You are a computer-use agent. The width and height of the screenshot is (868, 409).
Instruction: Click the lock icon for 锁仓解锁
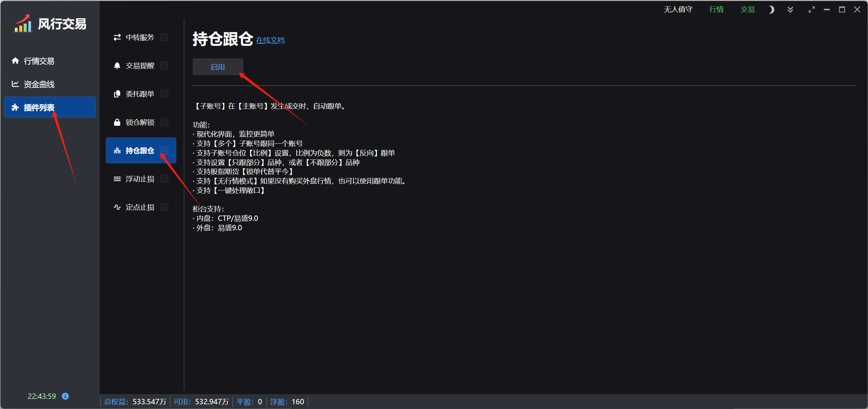coord(117,122)
